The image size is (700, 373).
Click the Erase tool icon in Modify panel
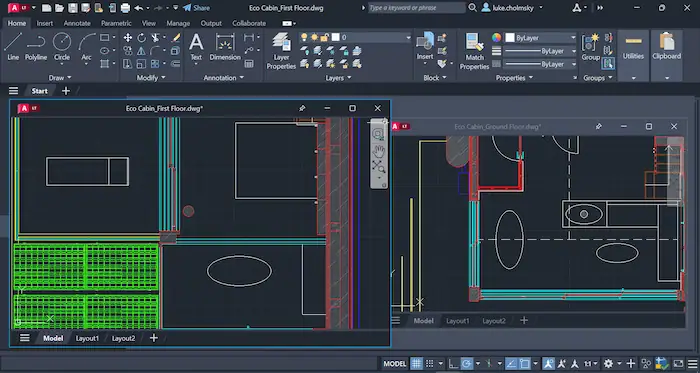(176, 37)
